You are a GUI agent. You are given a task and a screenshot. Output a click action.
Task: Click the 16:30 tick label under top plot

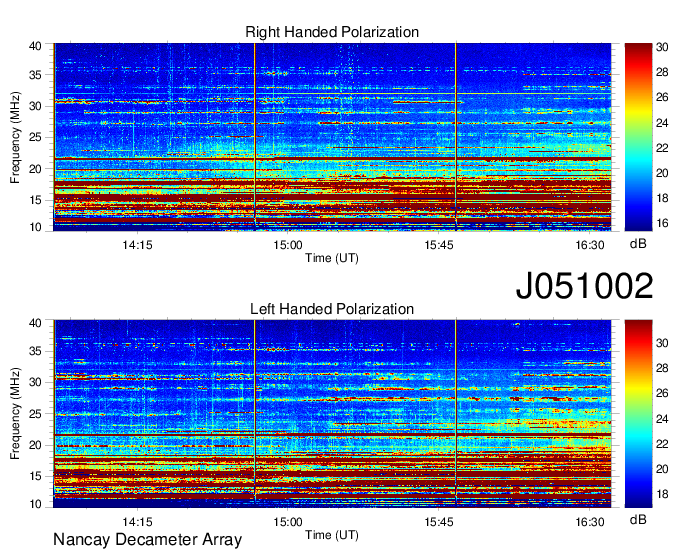point(590,245)
